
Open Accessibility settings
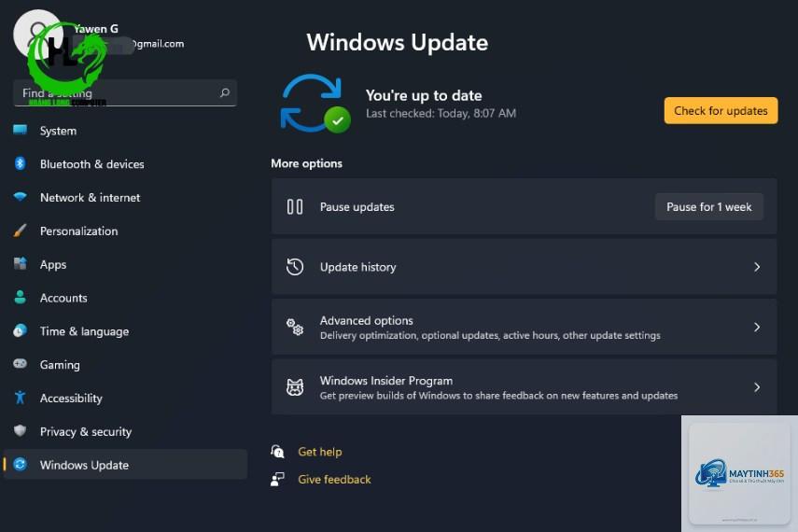click(x=125, y=399)
